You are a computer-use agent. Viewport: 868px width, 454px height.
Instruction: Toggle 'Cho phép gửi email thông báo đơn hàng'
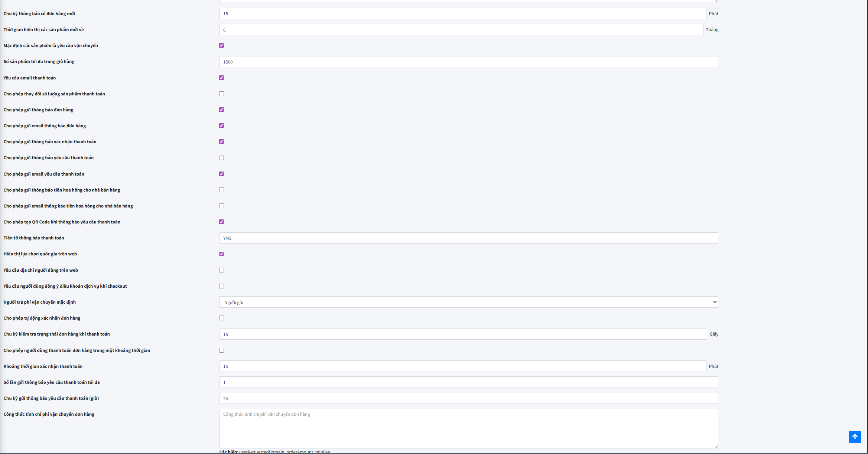221,126
